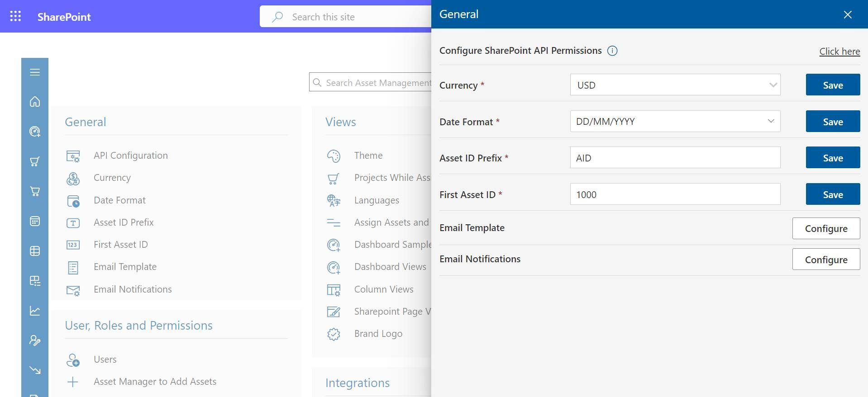Open the Date Format dropdown
Screen dimensions: 868x397
tap(675, 121)
